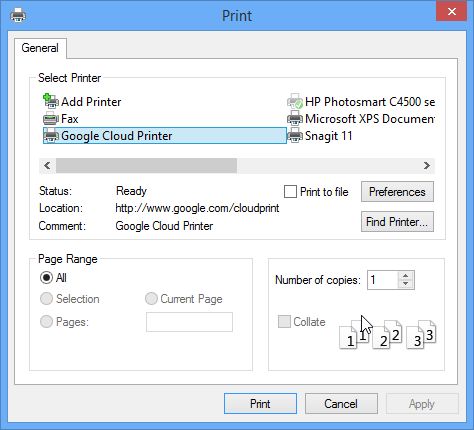This screenshot has height=430, width=474.
Task: Choose the Microsoft XPS Document printer icon
Action: click(295, 119)
